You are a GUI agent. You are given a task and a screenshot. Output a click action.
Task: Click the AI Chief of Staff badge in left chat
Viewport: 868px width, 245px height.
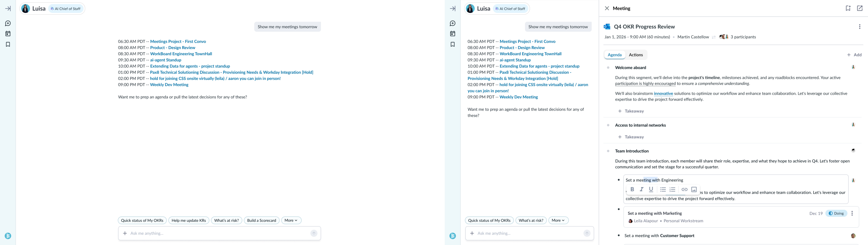(x=66, y=9)
